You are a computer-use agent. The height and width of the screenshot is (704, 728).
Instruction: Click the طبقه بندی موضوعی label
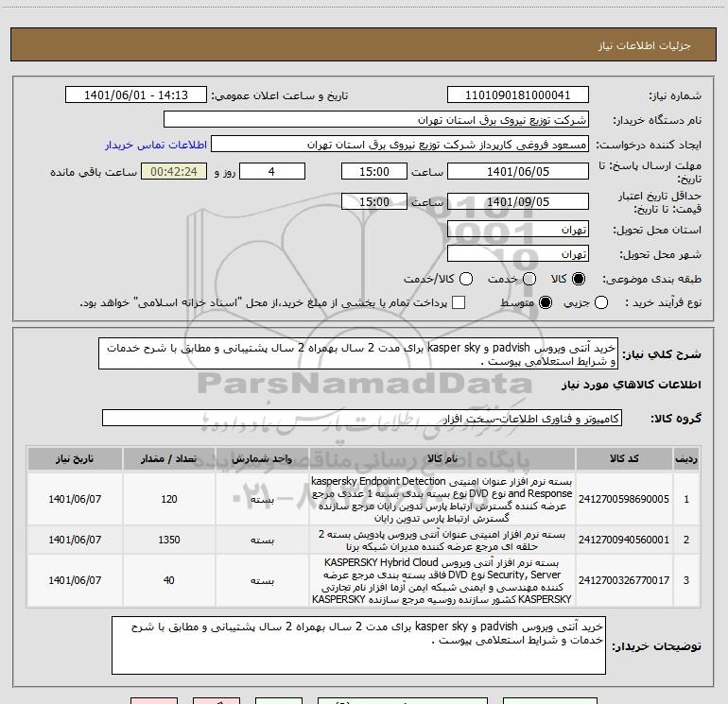[x=651, y=279]
